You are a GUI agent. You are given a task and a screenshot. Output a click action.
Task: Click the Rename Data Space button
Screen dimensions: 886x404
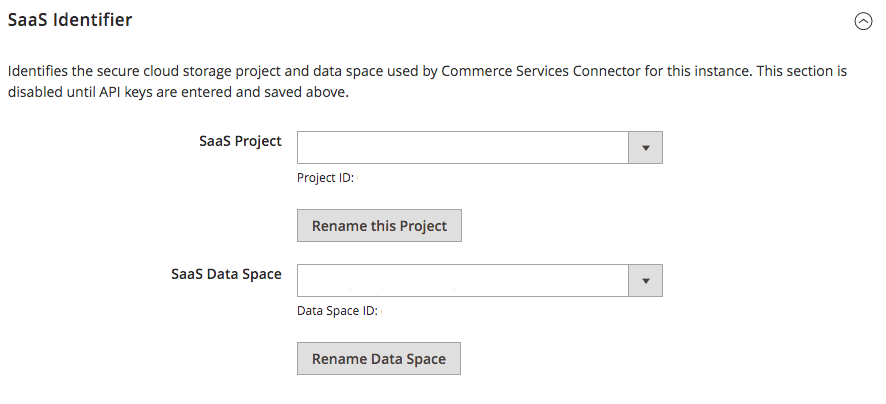point(379,358)
